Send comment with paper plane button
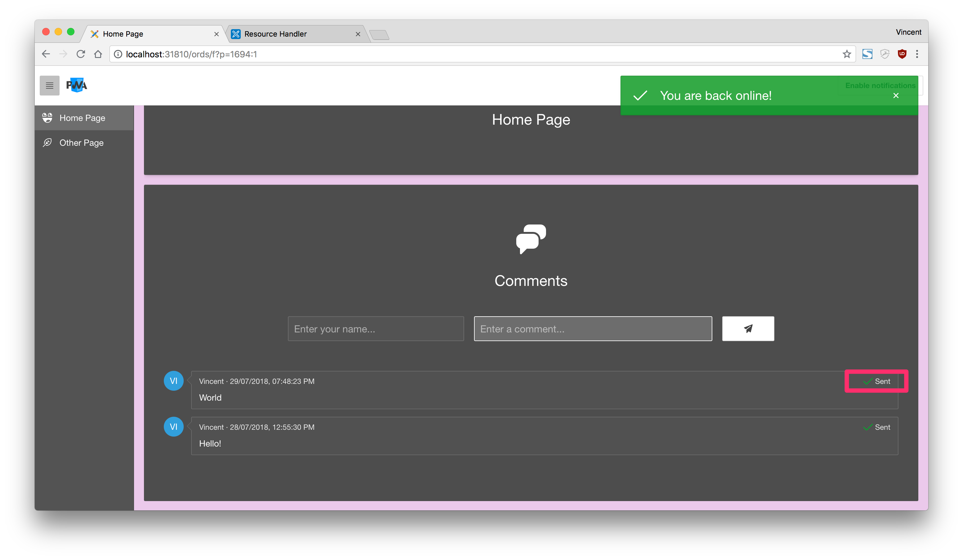The height and width of the screenshot is (560, 963). tap(748, 328)
